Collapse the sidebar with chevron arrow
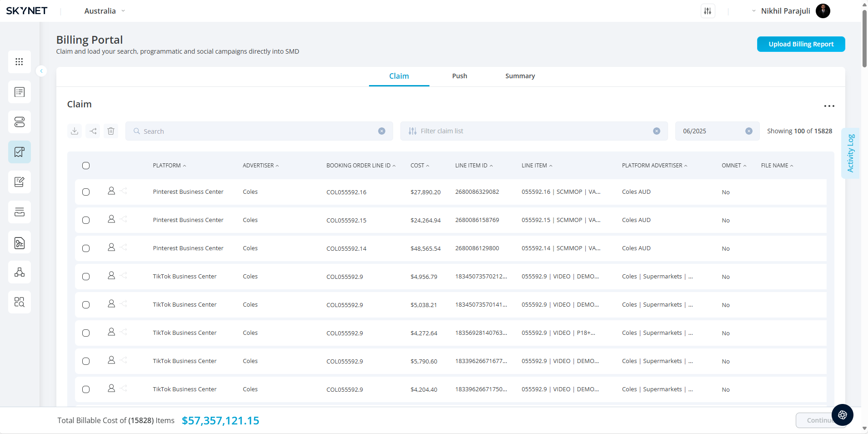This screenshot has width=868, height=434. click(x=41, y=71)
